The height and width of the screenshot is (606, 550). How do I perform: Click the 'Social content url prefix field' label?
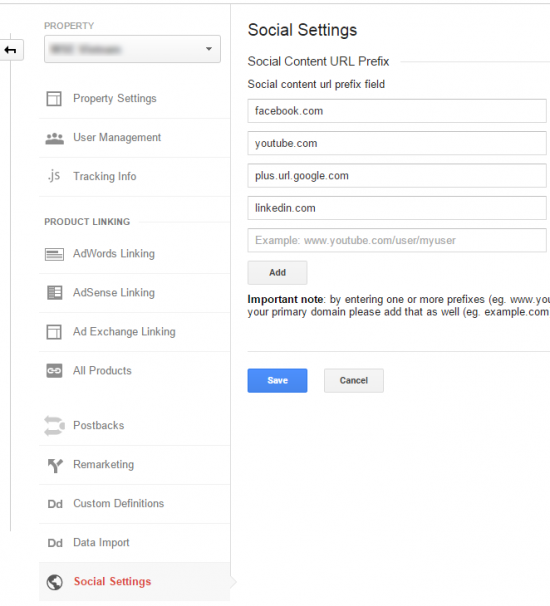click(316, 84)
